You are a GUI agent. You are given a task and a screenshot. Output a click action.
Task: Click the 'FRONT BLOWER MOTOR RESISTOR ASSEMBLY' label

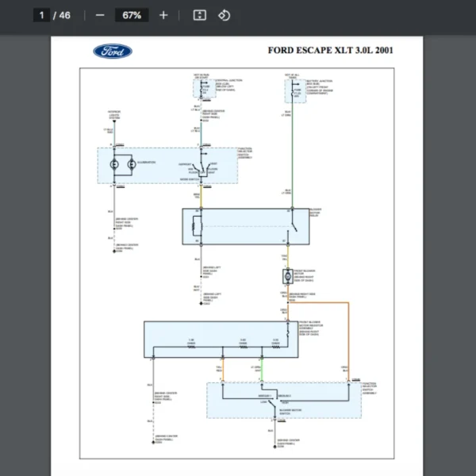311,328
